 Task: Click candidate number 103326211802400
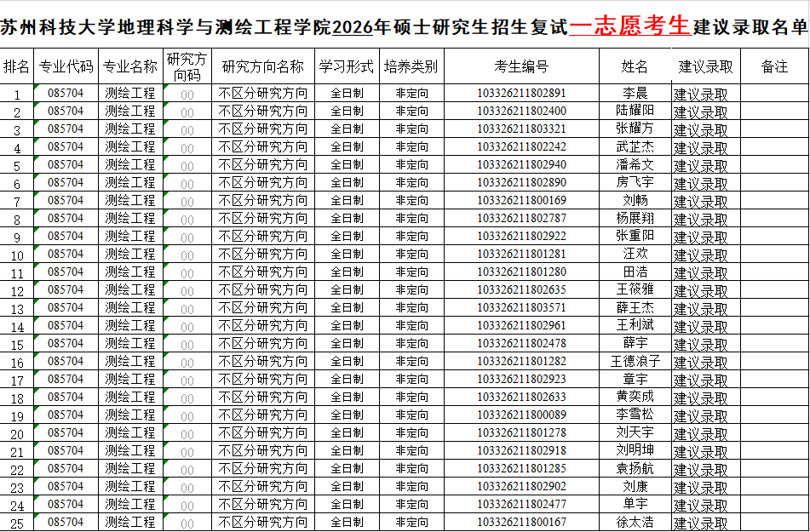[520, 111]
